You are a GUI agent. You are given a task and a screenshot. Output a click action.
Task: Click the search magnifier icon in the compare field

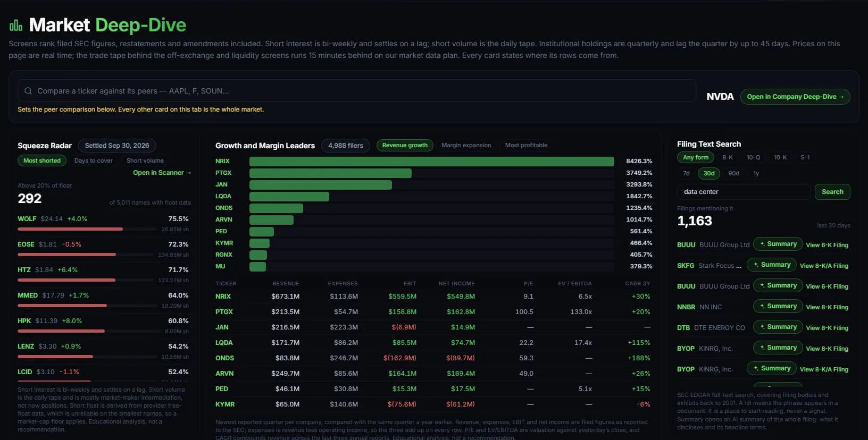click(28, 91)
